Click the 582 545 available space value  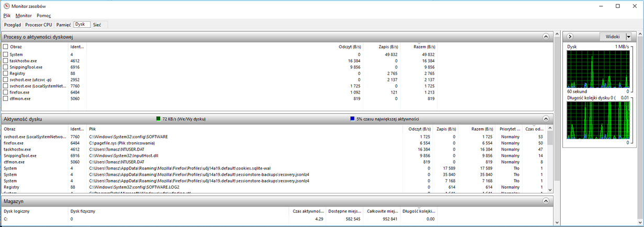click(x=353, y=219)
